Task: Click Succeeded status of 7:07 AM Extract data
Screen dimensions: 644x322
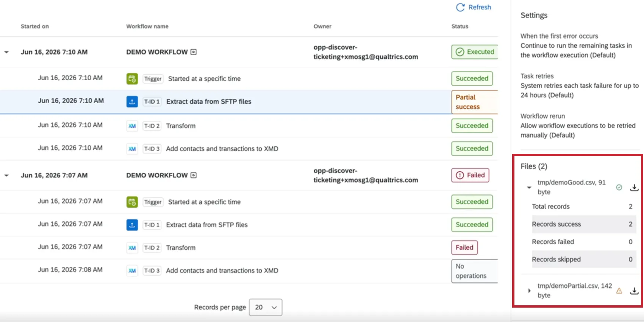Action: click(x=472, y=225)
